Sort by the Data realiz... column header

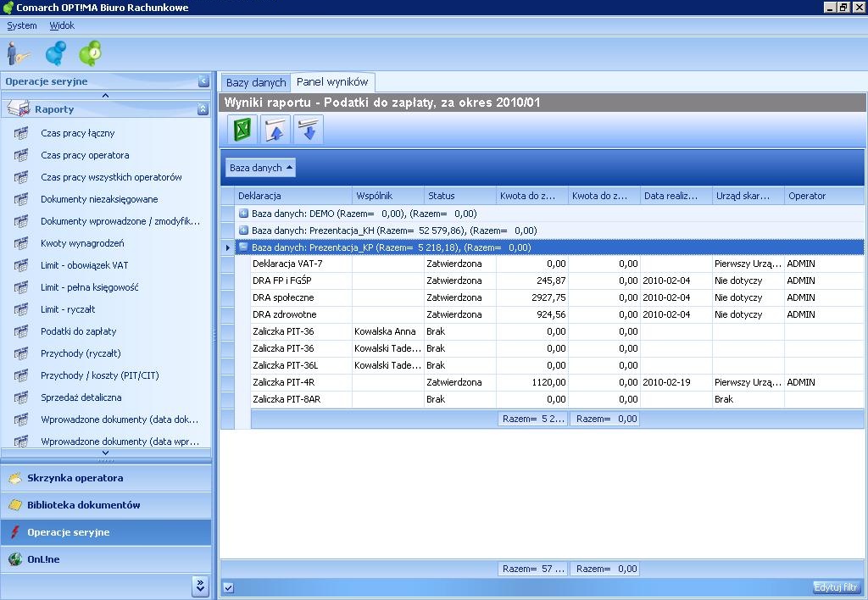click(x=676, y=196)
